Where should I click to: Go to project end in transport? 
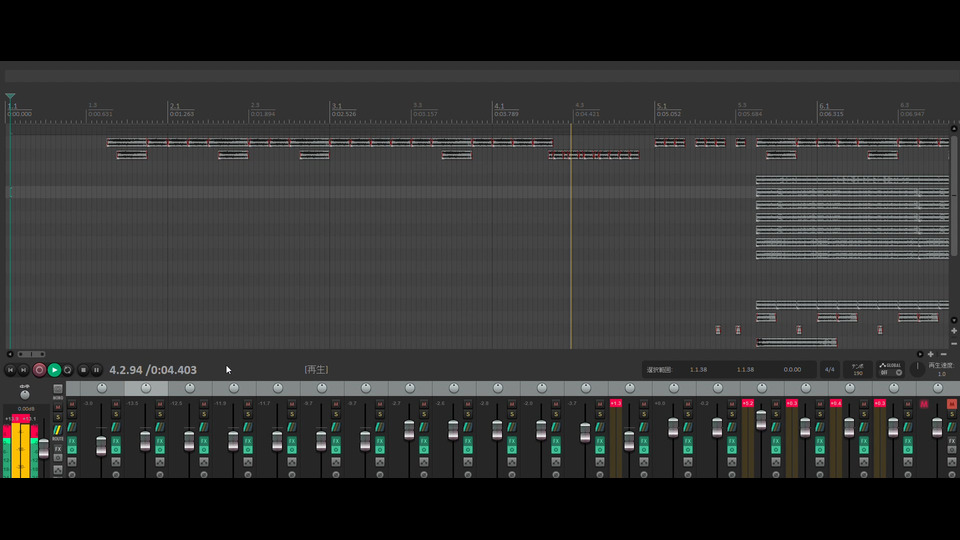point(23,370)
